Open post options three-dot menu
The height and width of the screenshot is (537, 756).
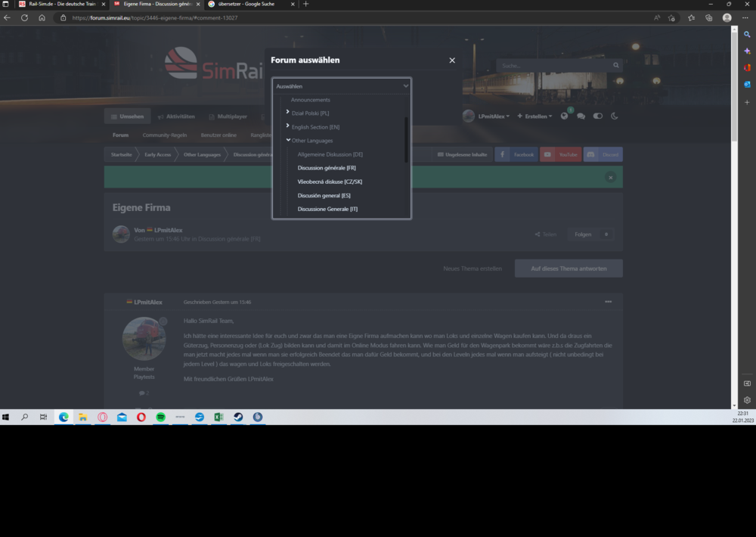(608, 302)
